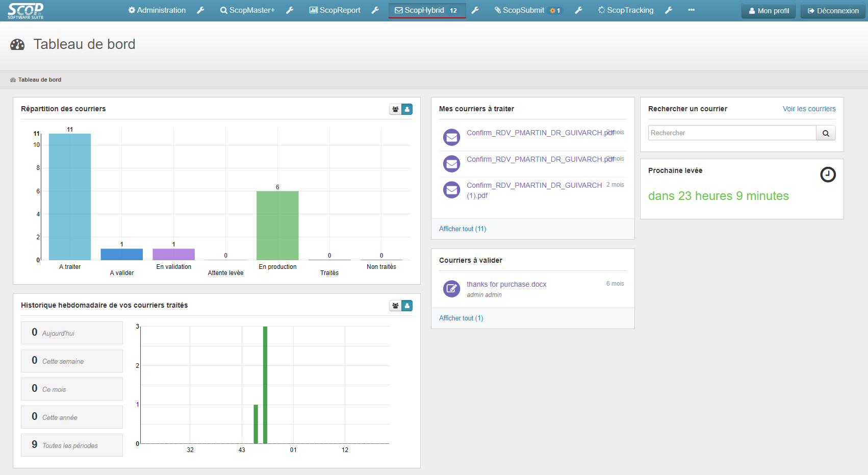Switch Répartition des courriers to single user view
Image resolution: width=868 pixels, height=475 pixels.
(407, 109)
